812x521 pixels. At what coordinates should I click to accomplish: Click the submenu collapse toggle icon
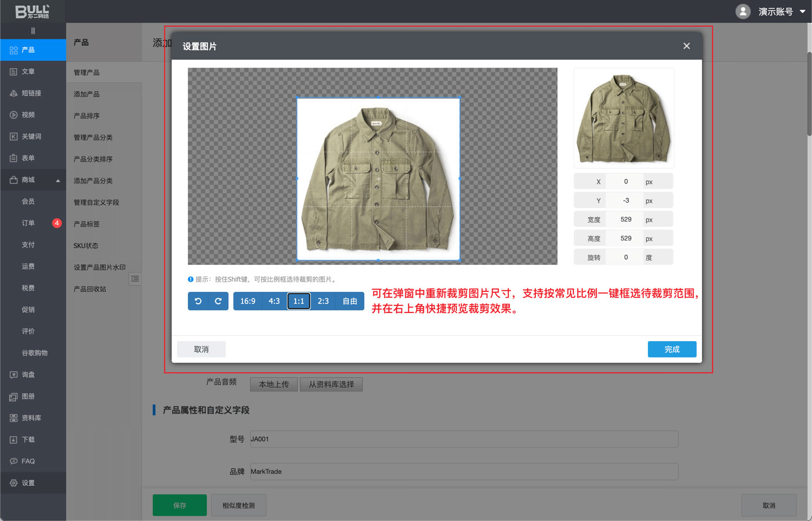135,278
